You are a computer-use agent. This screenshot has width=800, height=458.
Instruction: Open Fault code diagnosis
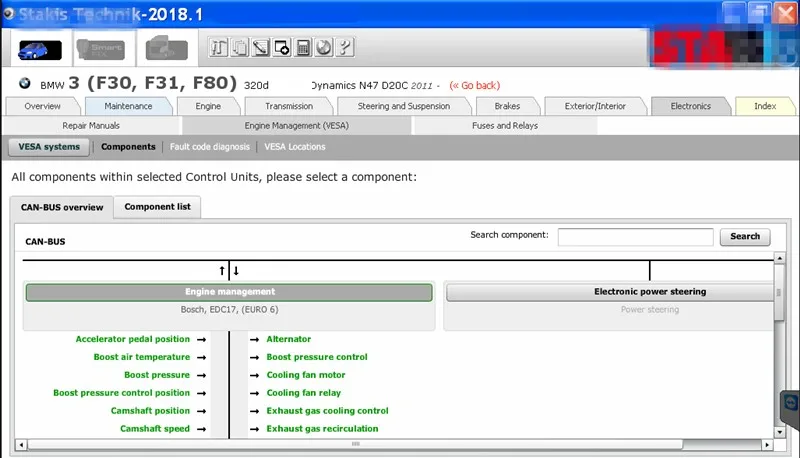(x=210, y=147)
